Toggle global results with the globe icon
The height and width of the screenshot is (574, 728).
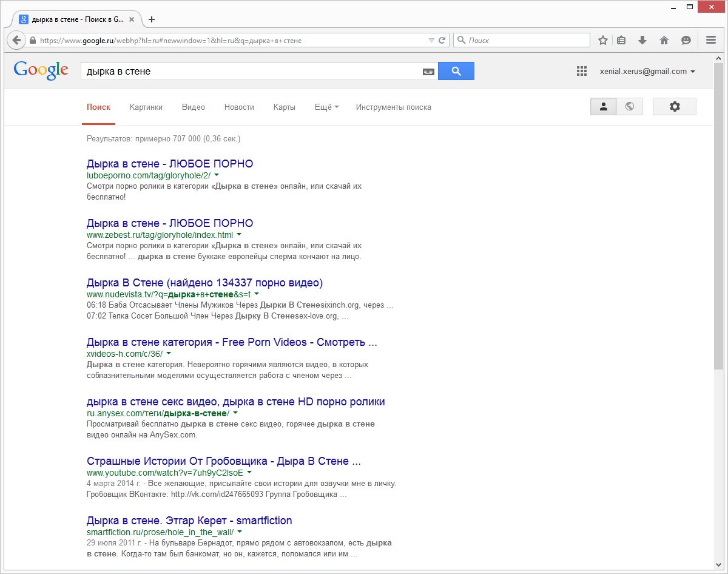630,107
